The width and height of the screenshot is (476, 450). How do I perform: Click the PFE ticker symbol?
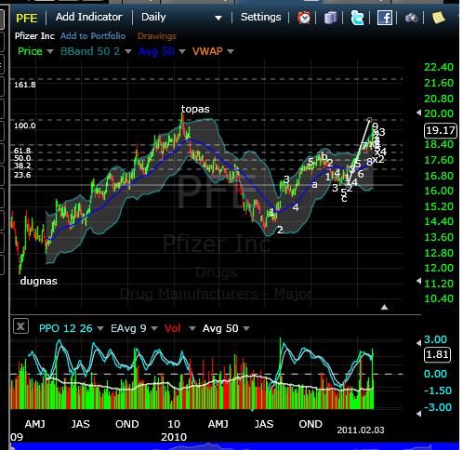[x=27, y=18]
